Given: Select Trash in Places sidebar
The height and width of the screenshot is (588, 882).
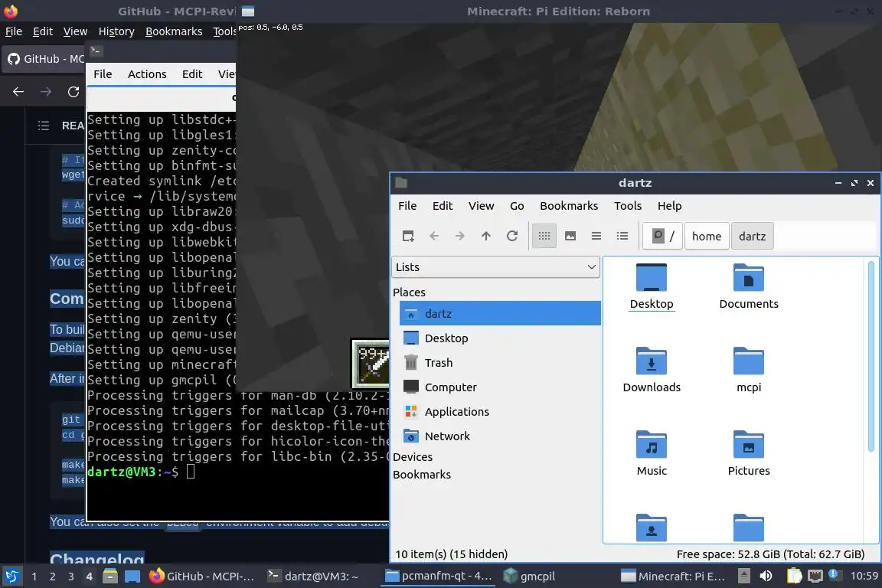Looking at the screenshot, I should pyautogui.click(x=499, y=362).
